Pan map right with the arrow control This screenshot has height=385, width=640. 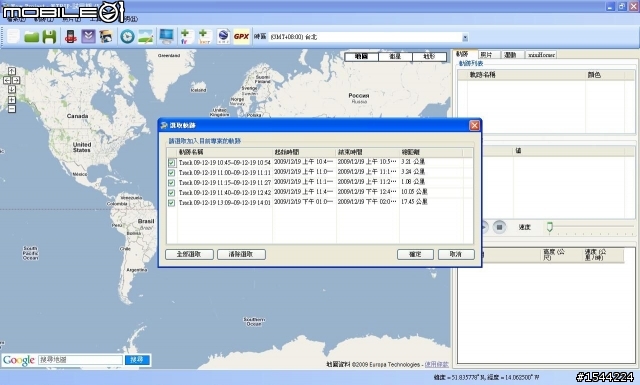click(x=16, y=80)
